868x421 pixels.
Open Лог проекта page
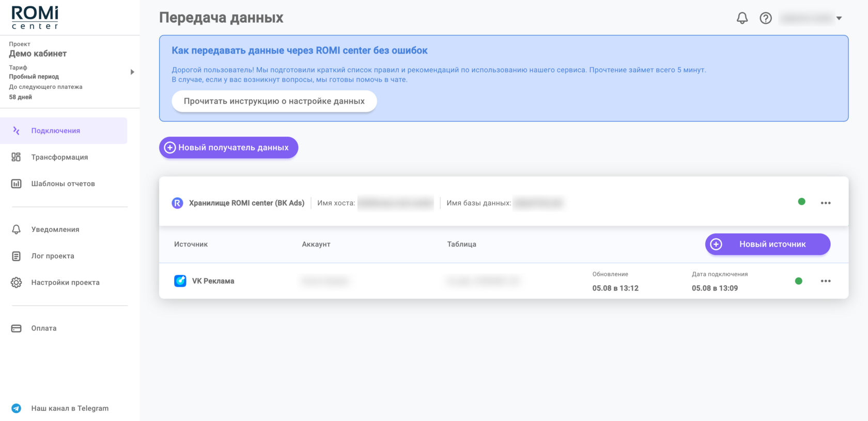[x=53, y=256]
